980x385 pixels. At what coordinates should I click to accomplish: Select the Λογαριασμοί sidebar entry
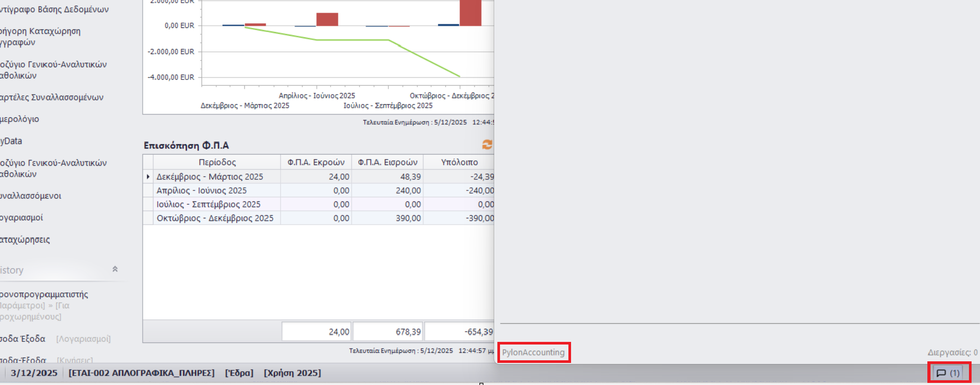22,217
